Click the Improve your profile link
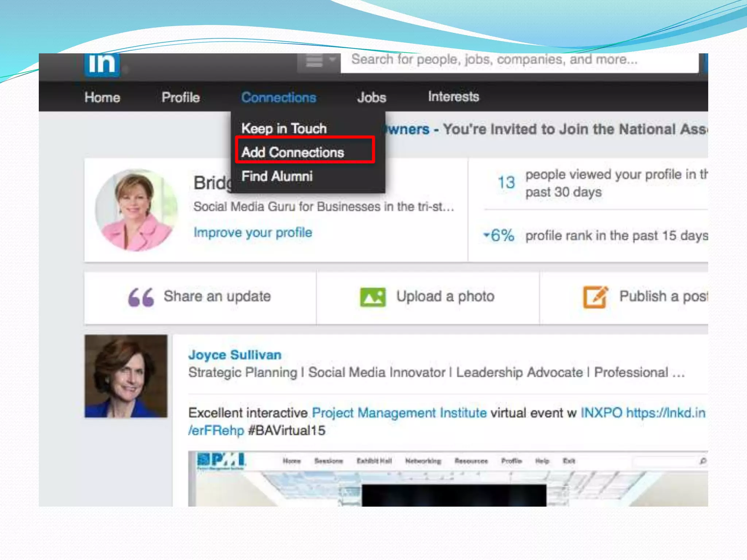This screenshot has width=747, height=560. coord(253,233)
